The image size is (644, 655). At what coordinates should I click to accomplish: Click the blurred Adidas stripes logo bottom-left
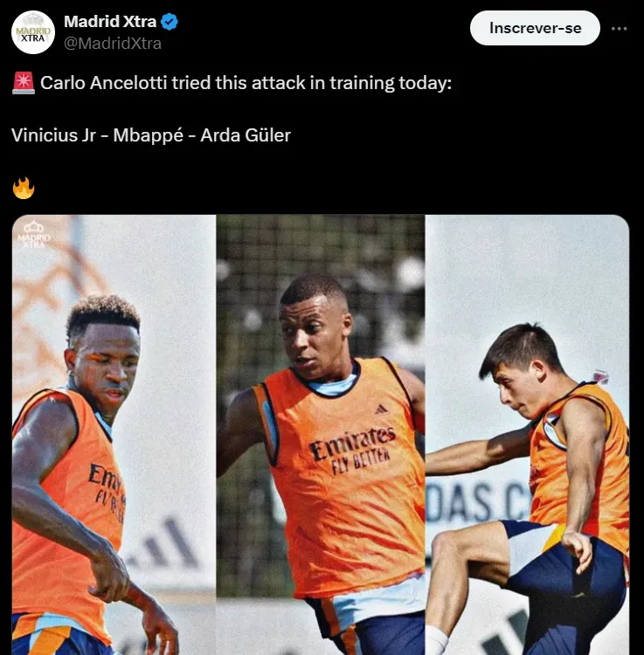[x=165, y=544]
